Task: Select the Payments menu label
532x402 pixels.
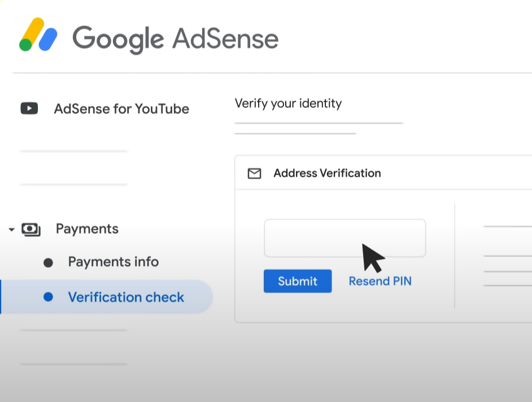Action: (x=87, y=229)
